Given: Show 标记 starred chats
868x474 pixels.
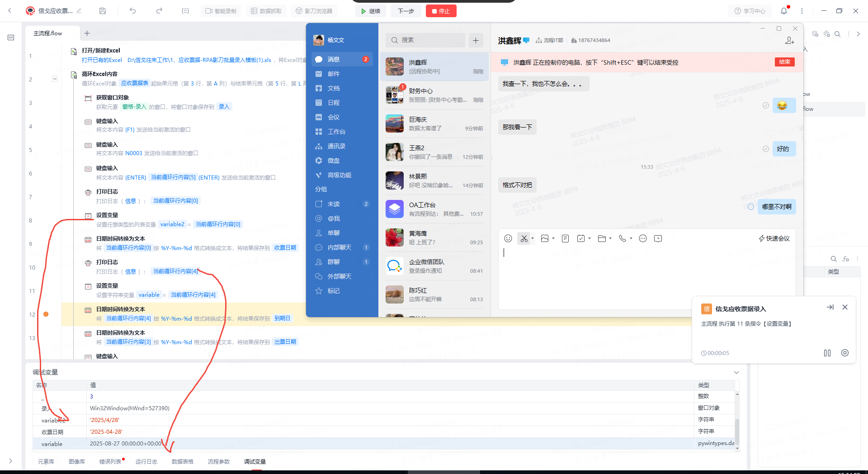Looking at the screenshot, I should tap(342, 291).
